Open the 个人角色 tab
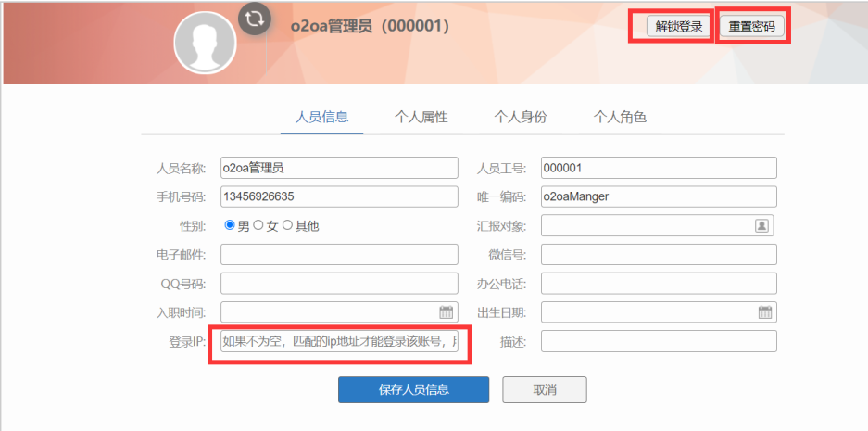The width and height of the screenshot is (868, 431). tap(620, 117)
